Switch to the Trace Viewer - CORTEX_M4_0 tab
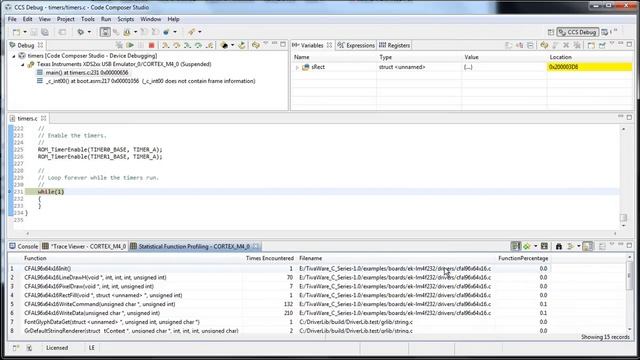This screenshot has width=640, height=360. (84, 247)
